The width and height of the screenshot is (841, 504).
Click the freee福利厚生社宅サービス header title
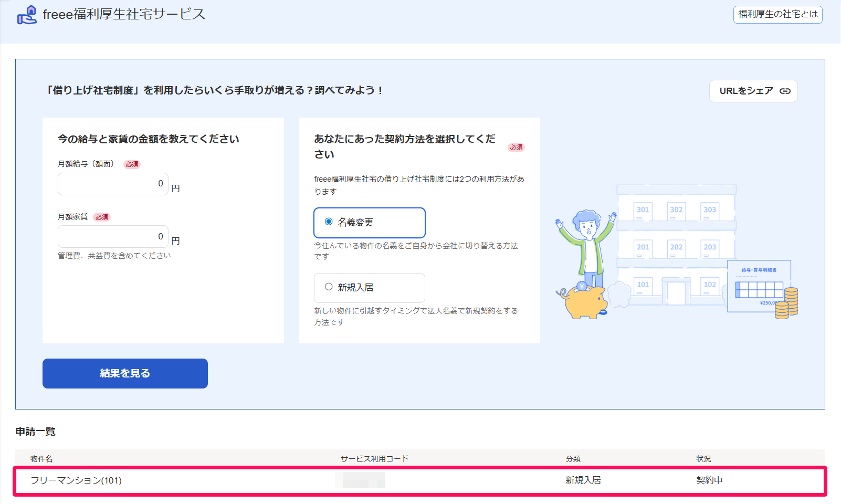pos(124,15)
